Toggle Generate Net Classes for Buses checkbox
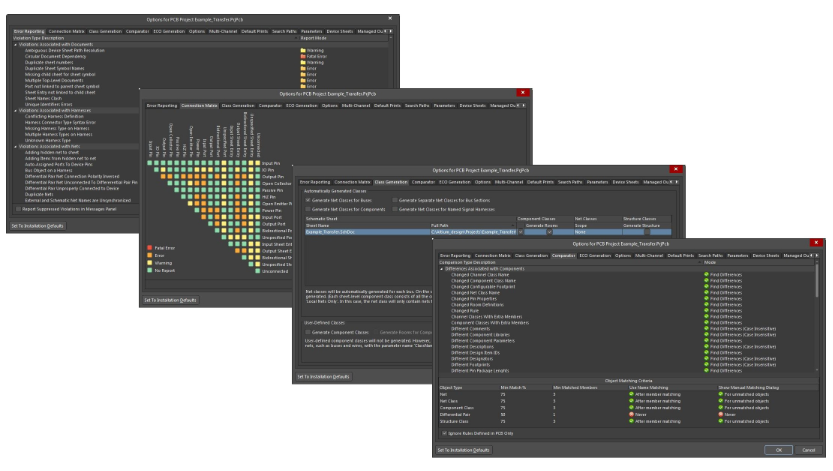The height and width of the screenshot is (471, 833). pyautogui.click(x=308, y=200)
